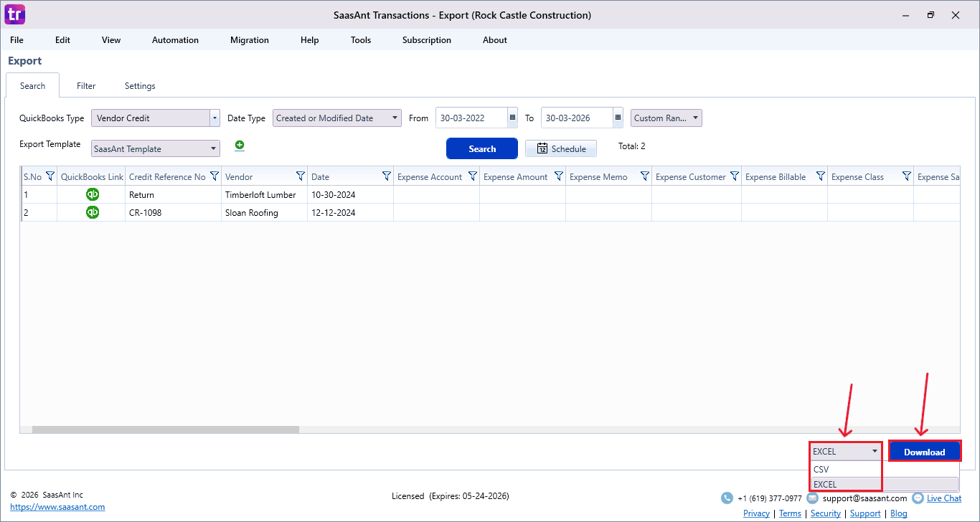The width and height of the screenshot is (980, 522).
Task: Click the blue Search button
Action: point(482,148)
